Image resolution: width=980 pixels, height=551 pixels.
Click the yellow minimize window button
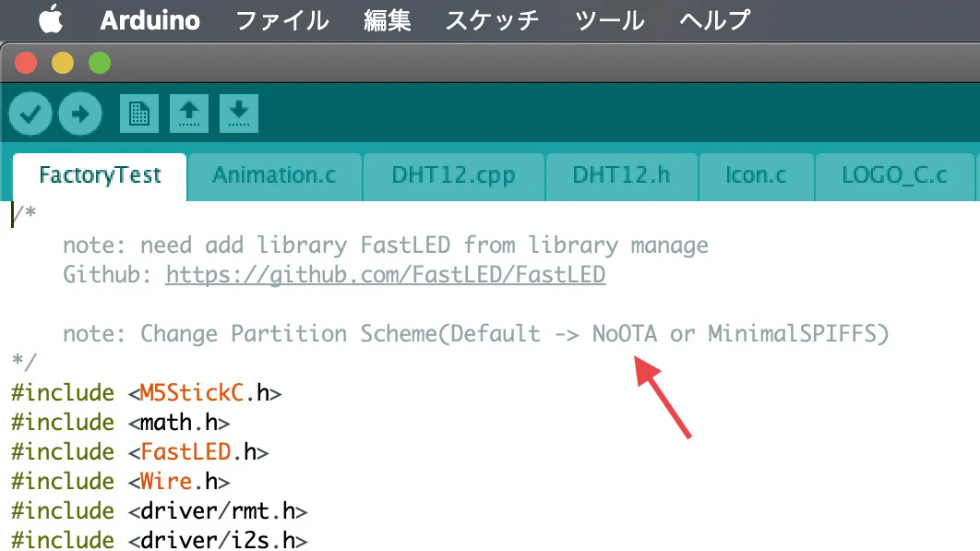pos(63,63)
